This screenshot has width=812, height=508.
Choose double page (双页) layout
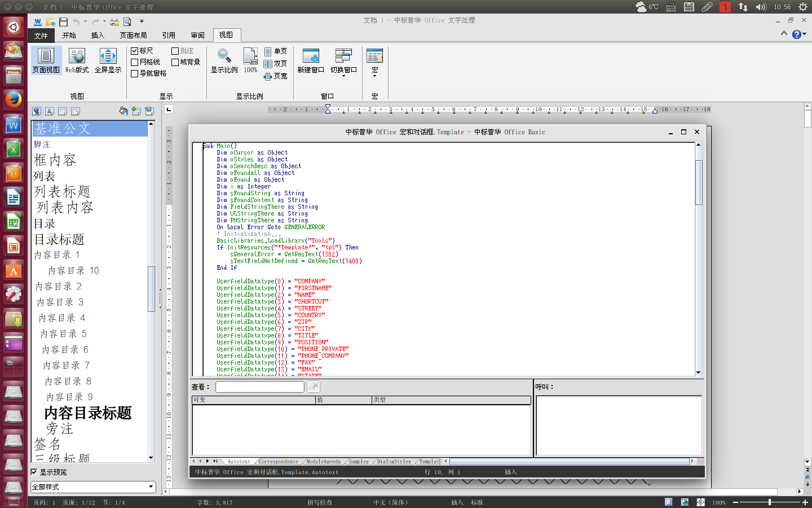275,64
